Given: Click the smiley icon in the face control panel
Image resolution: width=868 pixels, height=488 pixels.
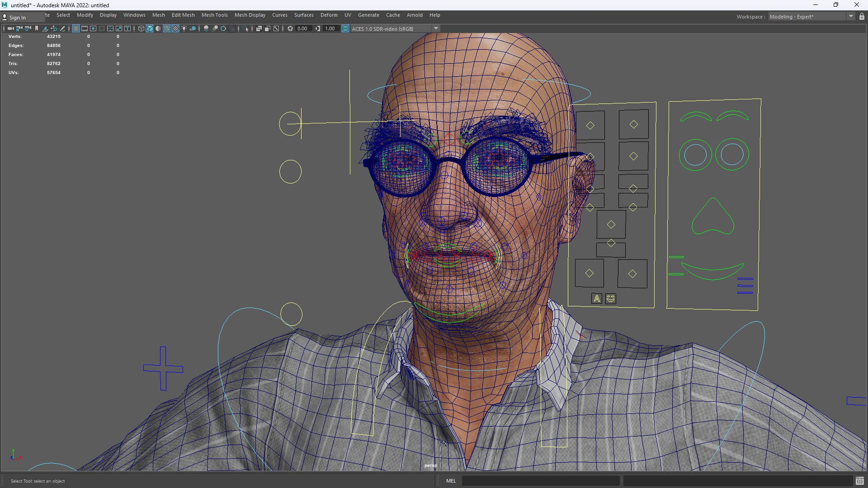Looking at the screenshot, I should point(610,299).
